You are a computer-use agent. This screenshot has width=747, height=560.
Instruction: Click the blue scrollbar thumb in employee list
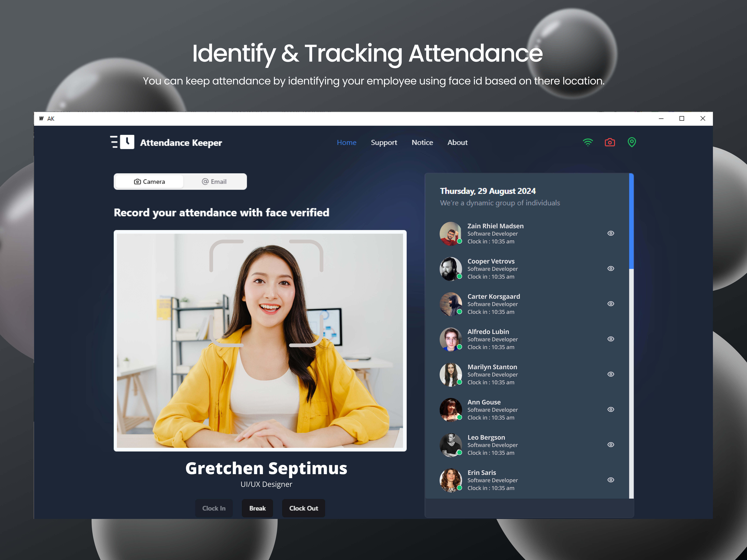coord(631,221)
